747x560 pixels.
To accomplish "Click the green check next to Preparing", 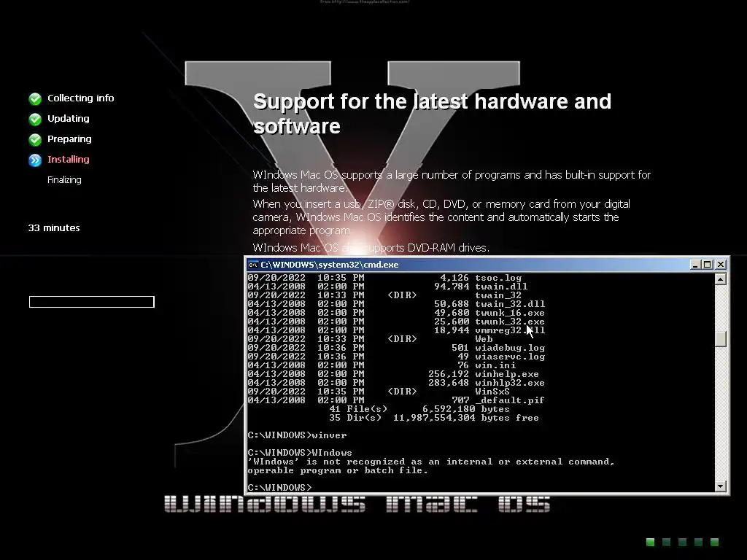I will (35, 139).
